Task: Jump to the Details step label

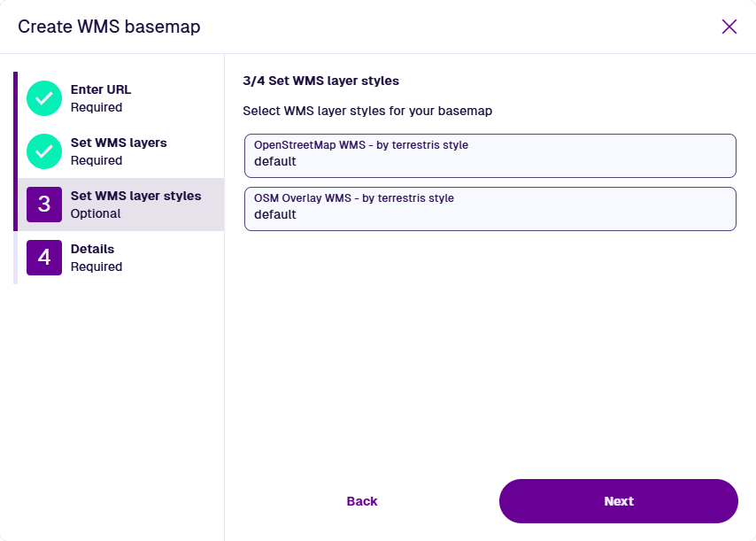Action: click(92, 249)
